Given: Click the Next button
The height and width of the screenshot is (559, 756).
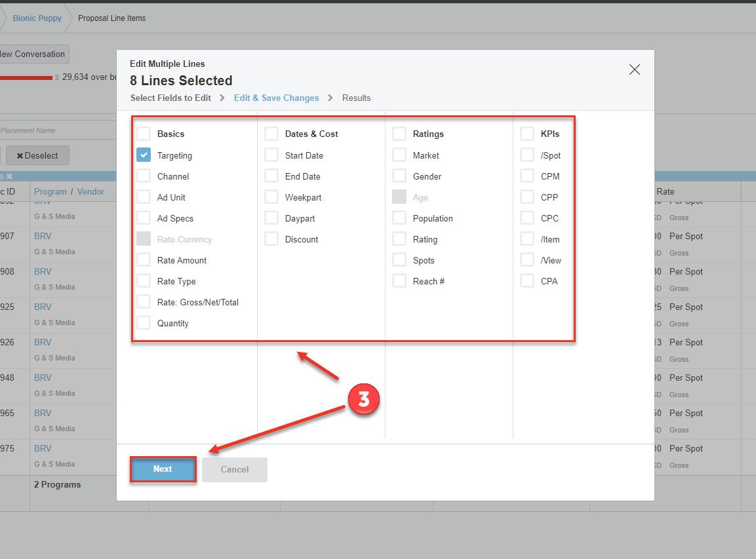Looking at the screenshot, I should pos(163,469).
